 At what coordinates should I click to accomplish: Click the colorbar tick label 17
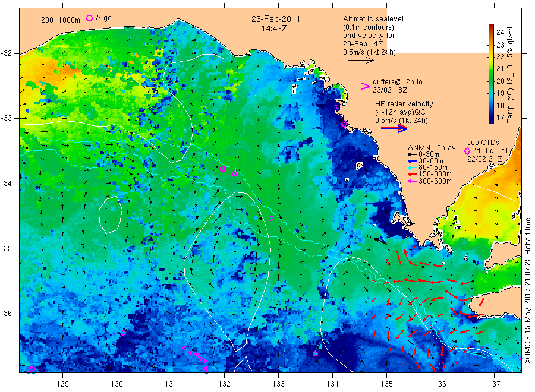(500, 117)
